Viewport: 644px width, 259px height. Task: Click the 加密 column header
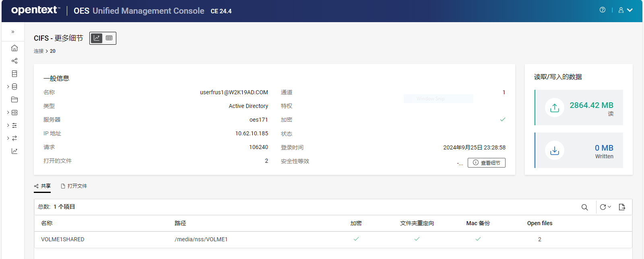coord(356,223)
